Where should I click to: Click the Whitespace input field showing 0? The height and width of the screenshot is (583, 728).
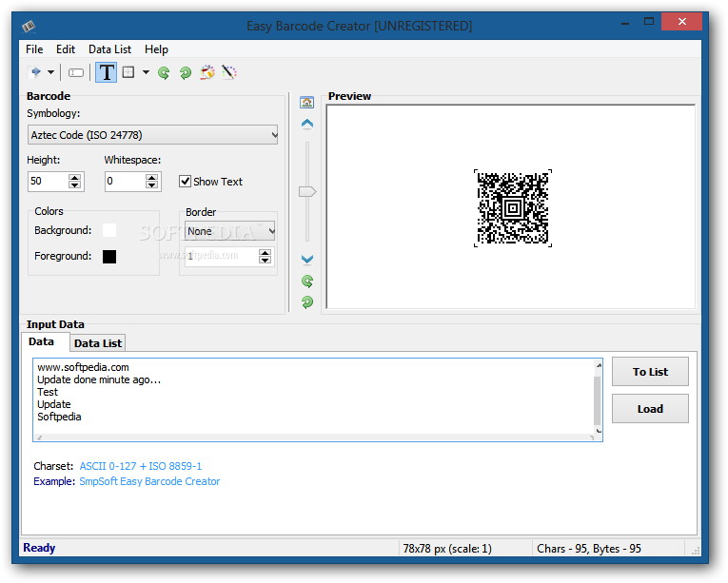click(126, 181)
